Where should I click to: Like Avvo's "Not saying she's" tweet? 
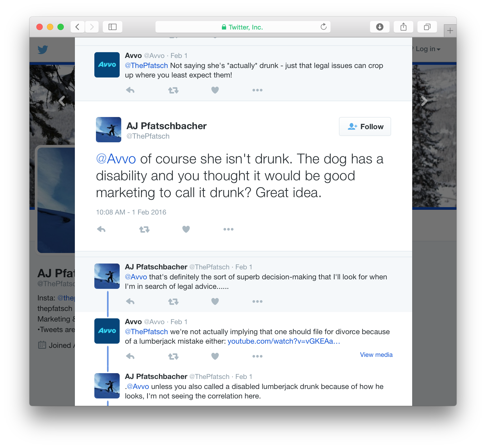click(215, 90)
